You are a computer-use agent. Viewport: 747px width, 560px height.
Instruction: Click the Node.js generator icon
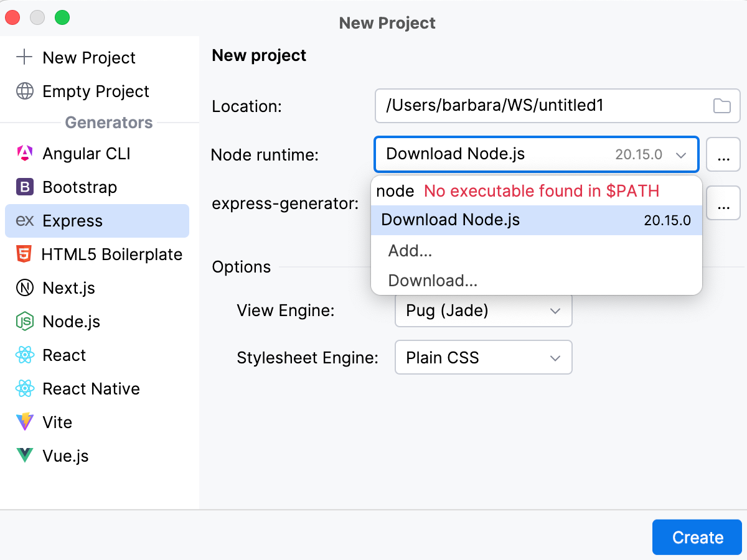point(25,322)
